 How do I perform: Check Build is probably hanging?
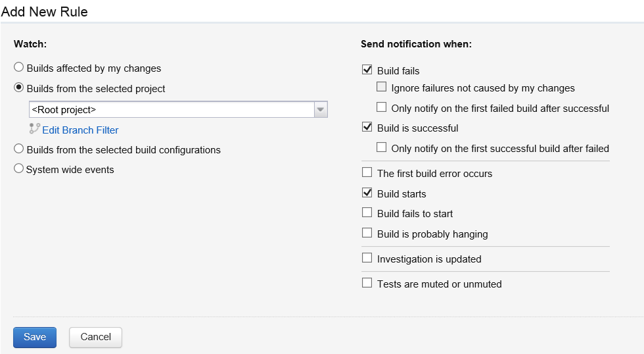point(367,233)
